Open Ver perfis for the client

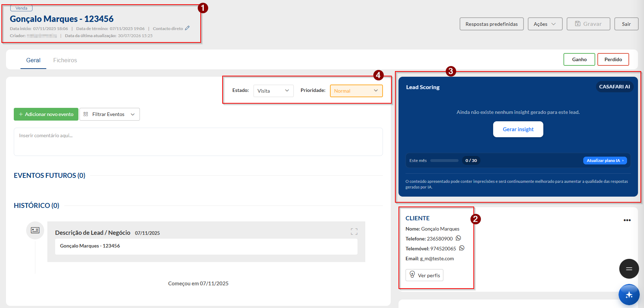tap(424, 275)
